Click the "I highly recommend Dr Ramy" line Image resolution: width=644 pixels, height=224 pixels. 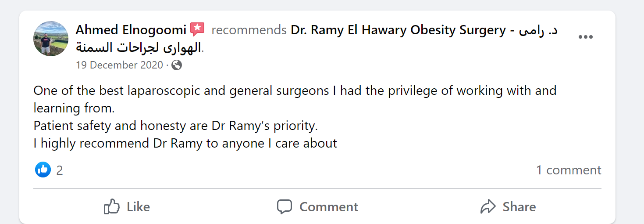(185, 143)
